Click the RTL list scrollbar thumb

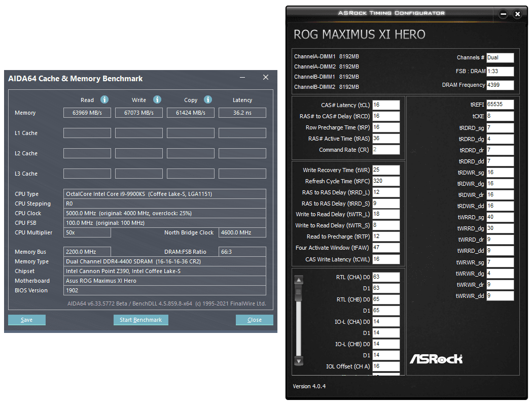point(299,293)
